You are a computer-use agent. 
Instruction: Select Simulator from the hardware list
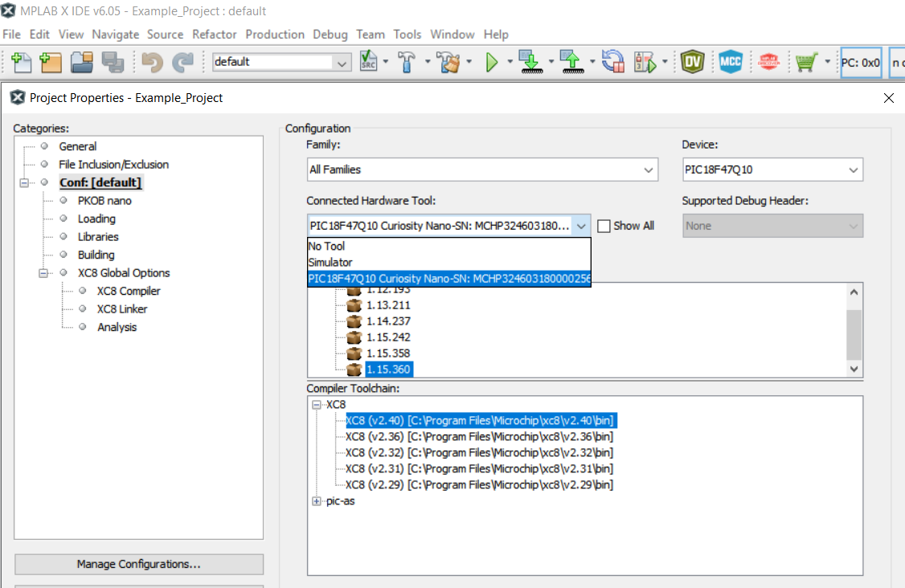[x=449, y=263]
